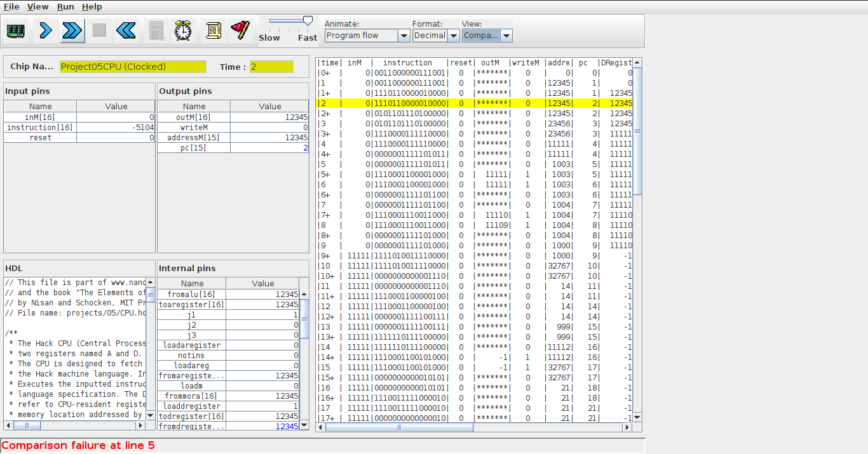Click the calculator Eval icon
The image size is (868, 454).
coord(156,30)
